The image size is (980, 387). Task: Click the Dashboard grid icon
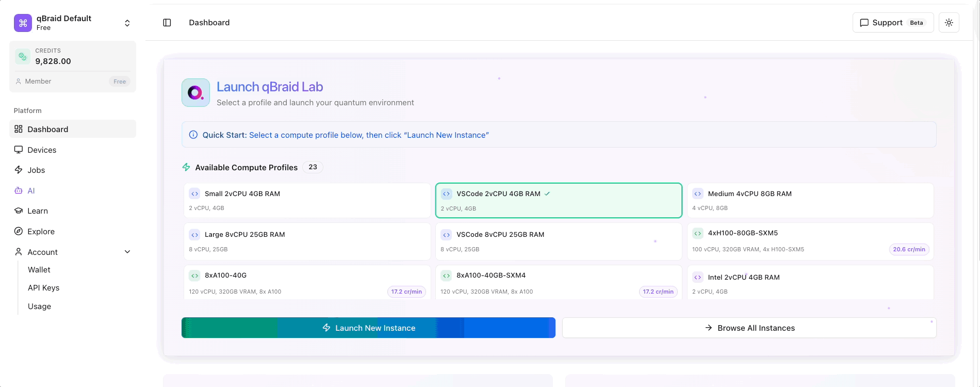tap(19, 129)
